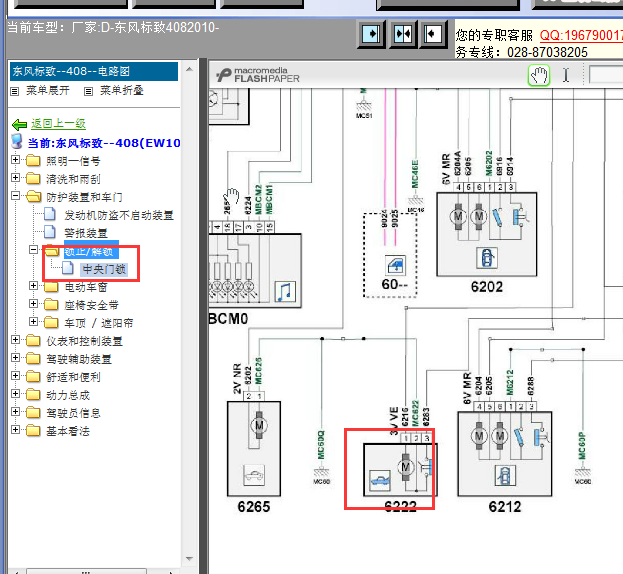Select the 座椅安全带 folder label
This screenshot has height=574, width=623.
point(91,305)
